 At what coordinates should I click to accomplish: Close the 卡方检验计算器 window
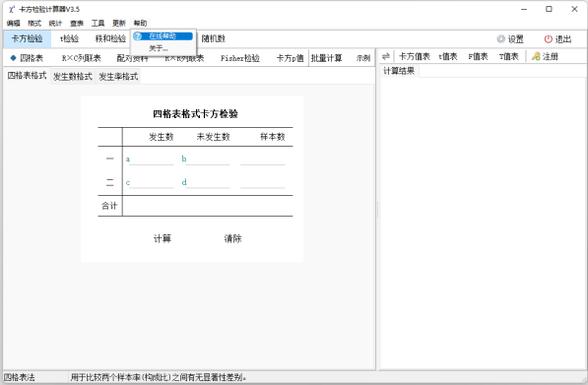pos(574,9)
